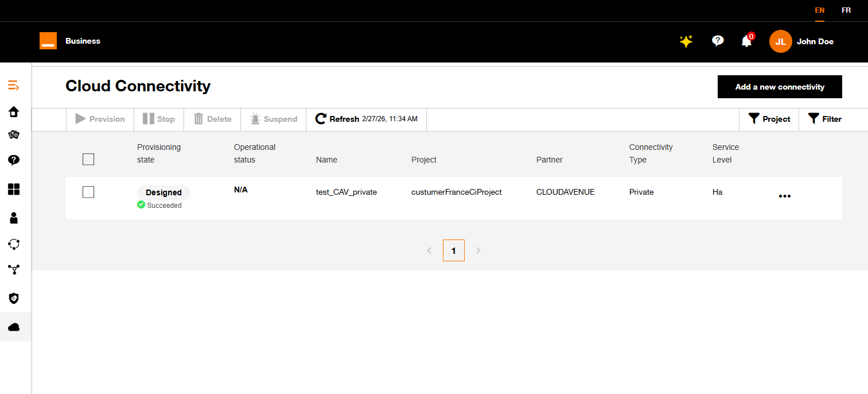
Task: Click the Operational status column header
Action: [x=255, y=153]
